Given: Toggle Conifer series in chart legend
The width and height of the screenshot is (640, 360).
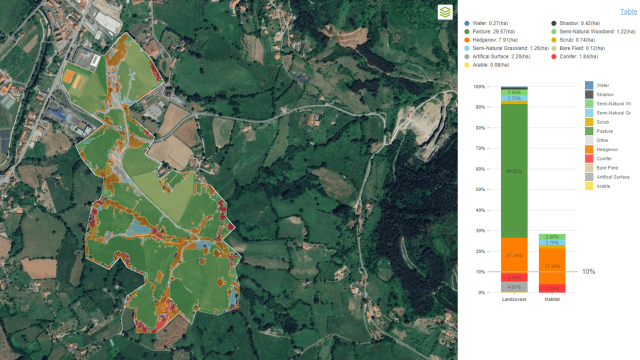Looking at the screenshot, I should point(599,158).
